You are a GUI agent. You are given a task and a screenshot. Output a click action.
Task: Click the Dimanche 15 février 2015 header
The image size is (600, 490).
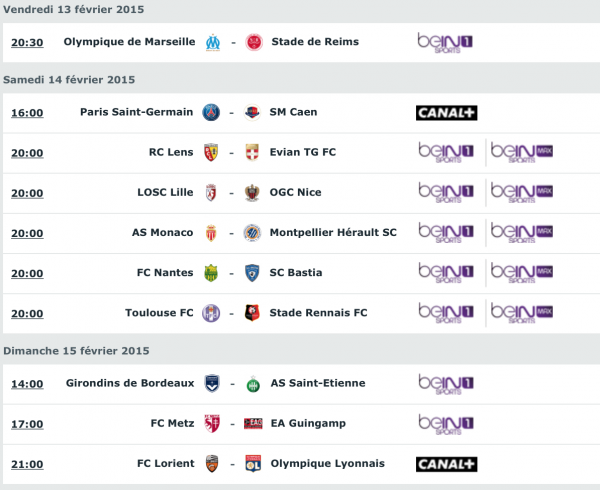click(76, 350)
